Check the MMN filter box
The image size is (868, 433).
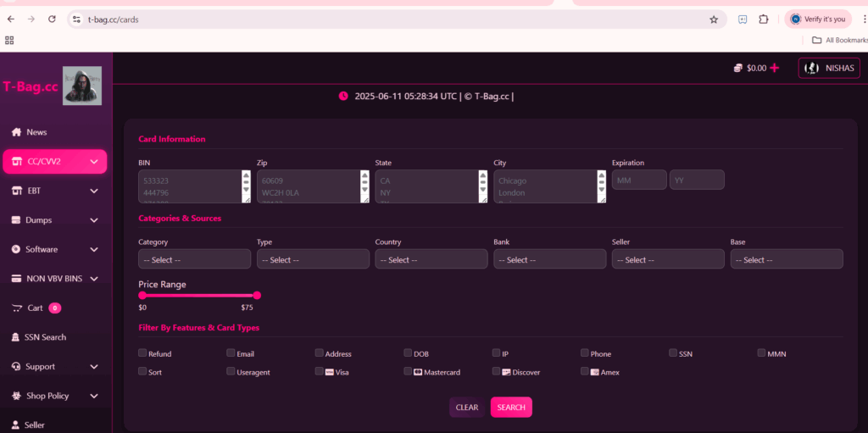pos(762,353)
